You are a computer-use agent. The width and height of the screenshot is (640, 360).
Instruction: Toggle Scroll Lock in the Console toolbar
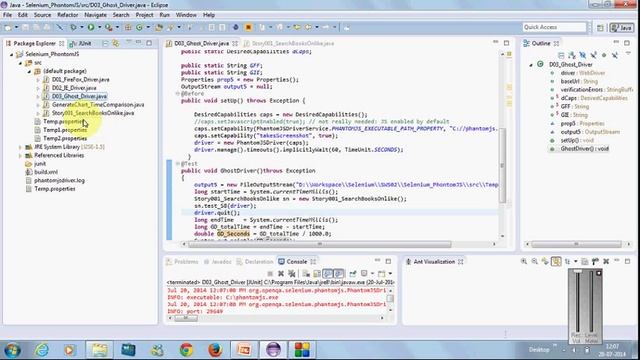317,273
